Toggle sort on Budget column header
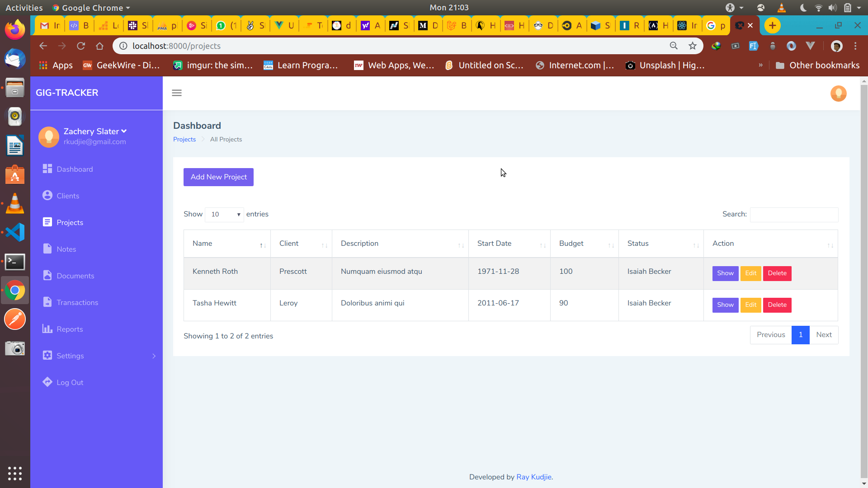The image size is (868, 488). point(611,245)
